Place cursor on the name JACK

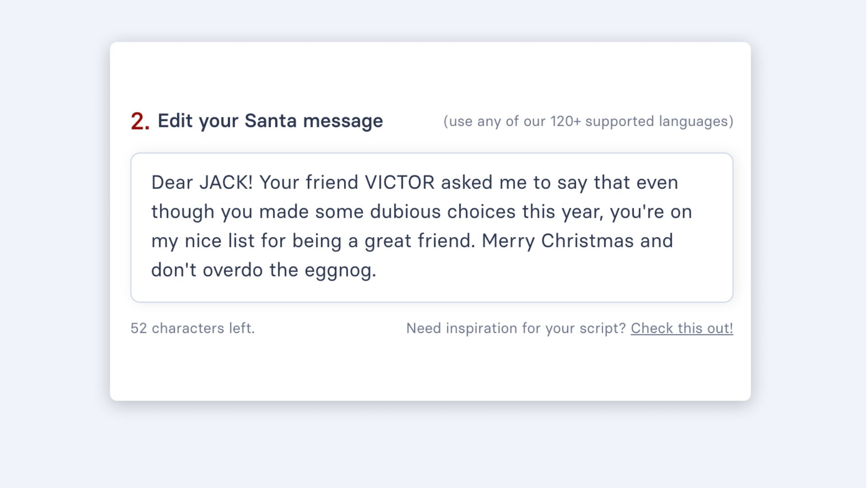(x=226, y=183)
